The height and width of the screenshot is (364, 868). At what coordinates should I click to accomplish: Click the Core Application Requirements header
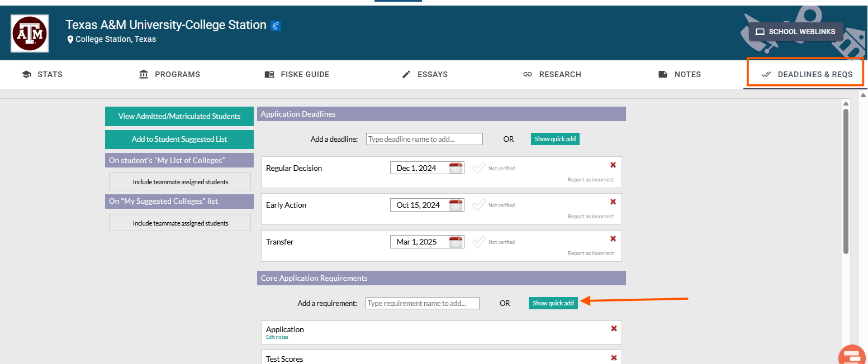point(442,278)
